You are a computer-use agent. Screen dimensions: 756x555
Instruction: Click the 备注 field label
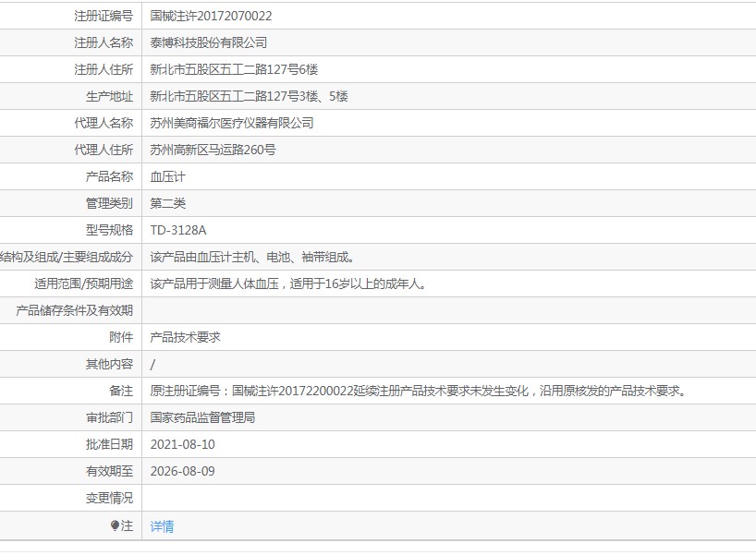point(121,391)
